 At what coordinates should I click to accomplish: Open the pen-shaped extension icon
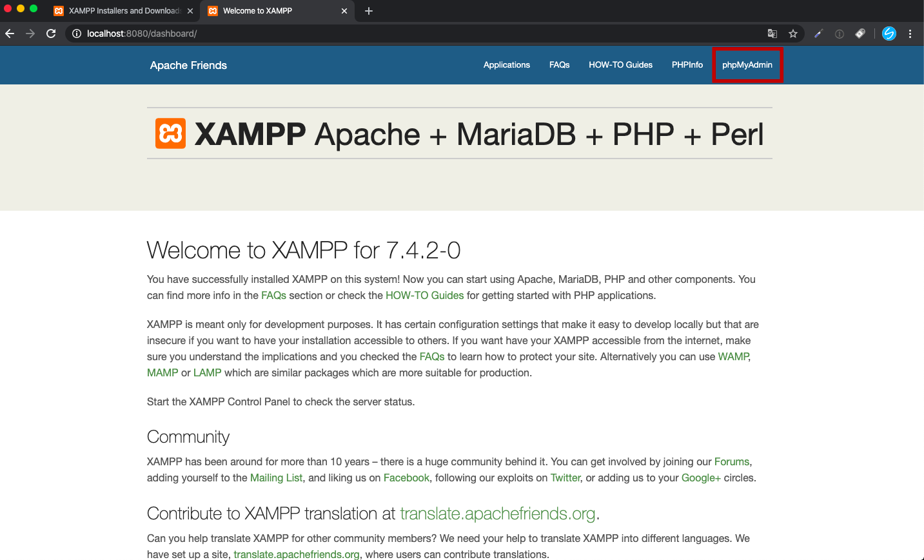[x=818, y=34]
